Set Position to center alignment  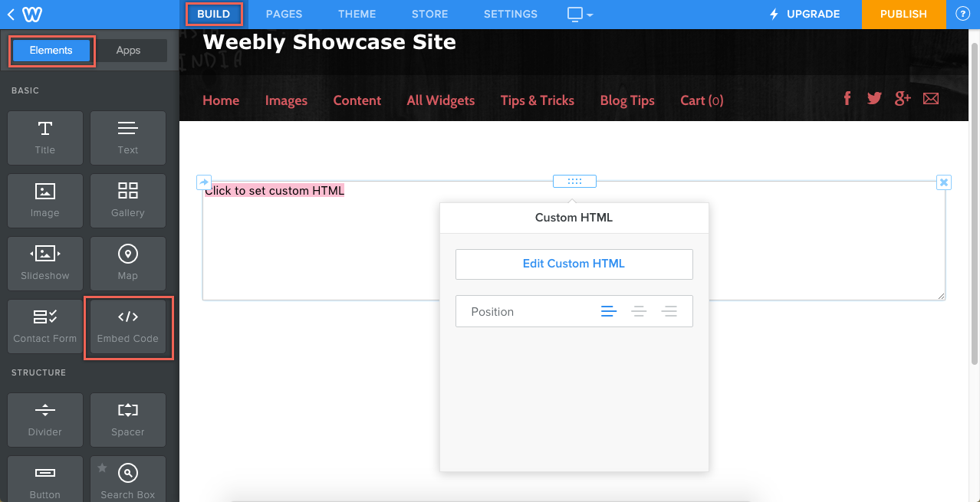tap(639, 311)
